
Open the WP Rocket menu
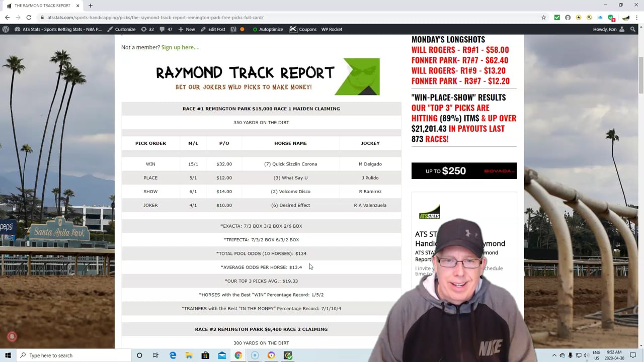(x=332, y=29)
